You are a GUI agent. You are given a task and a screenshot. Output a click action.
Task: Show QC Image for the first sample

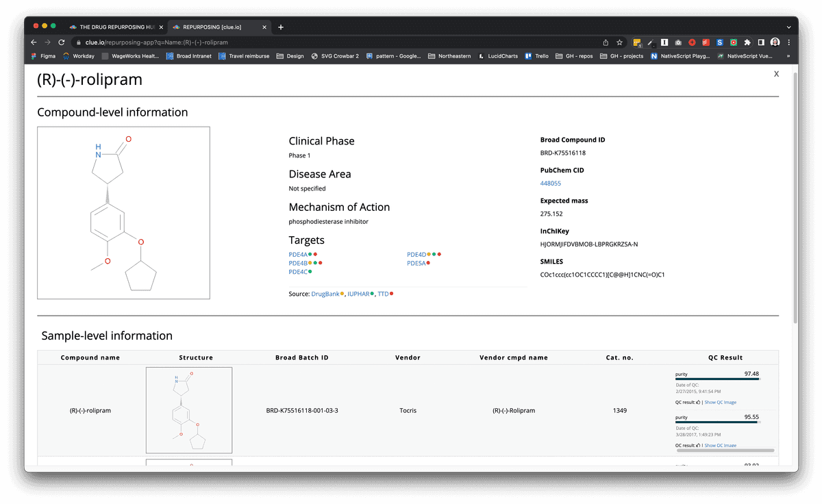point(721,402)
